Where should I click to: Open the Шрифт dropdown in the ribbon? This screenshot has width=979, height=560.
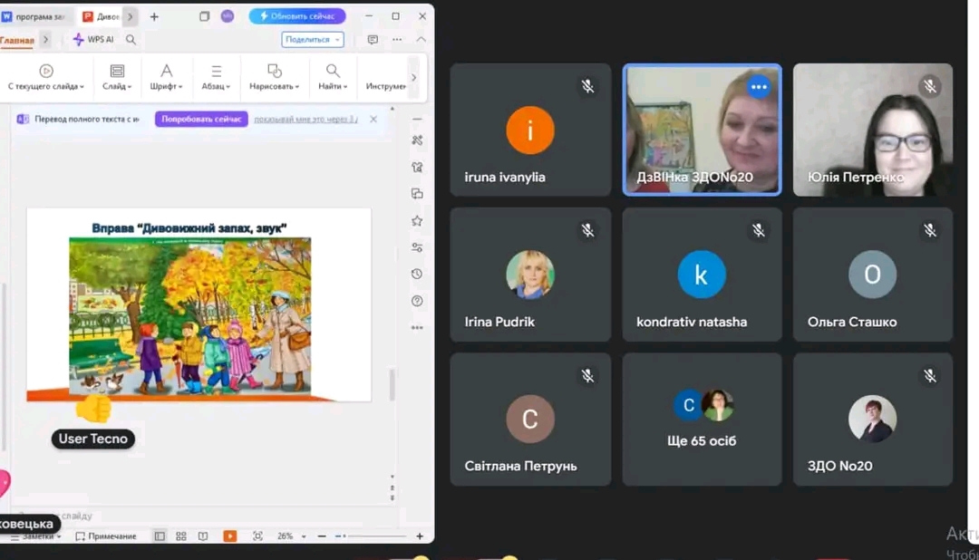pos(167,76)
